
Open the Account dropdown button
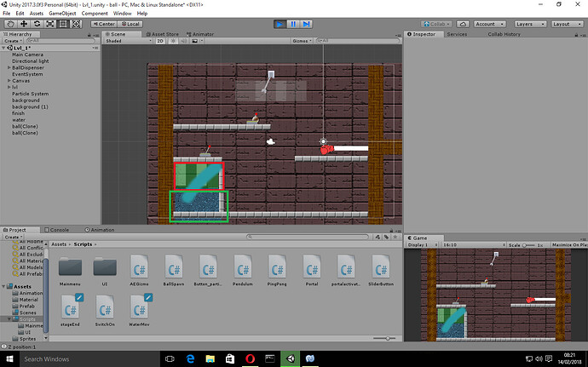point(490,24)
